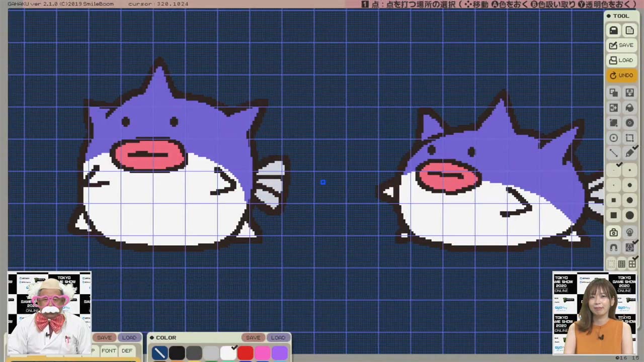The height and width of the screenshot is (362, 644).
Task: Toggle the dotted grid option
Action: [611, 264]
